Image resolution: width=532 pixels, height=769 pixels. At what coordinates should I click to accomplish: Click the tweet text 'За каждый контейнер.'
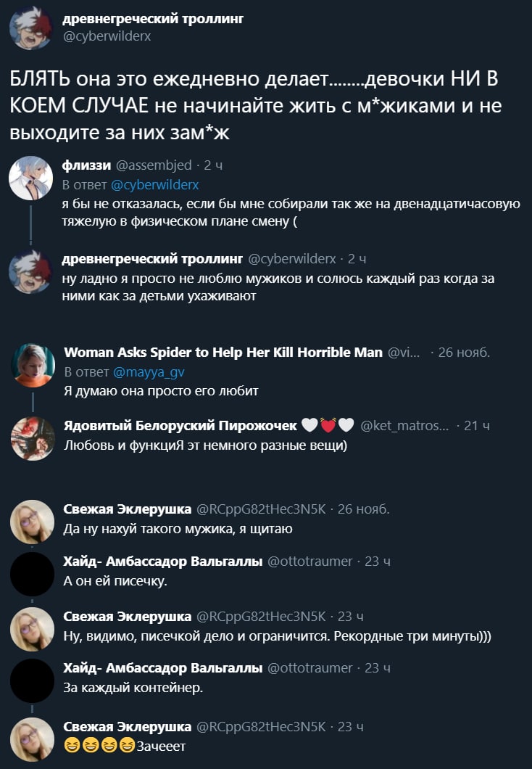(133, 688)
